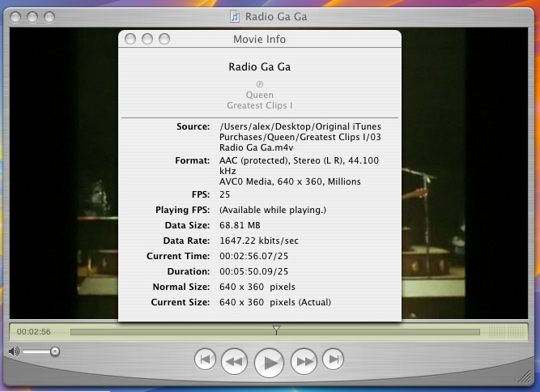Click the Source file path value
This screenshot has height=392, width=540.
pyautogui.click(x=300, y=137)
